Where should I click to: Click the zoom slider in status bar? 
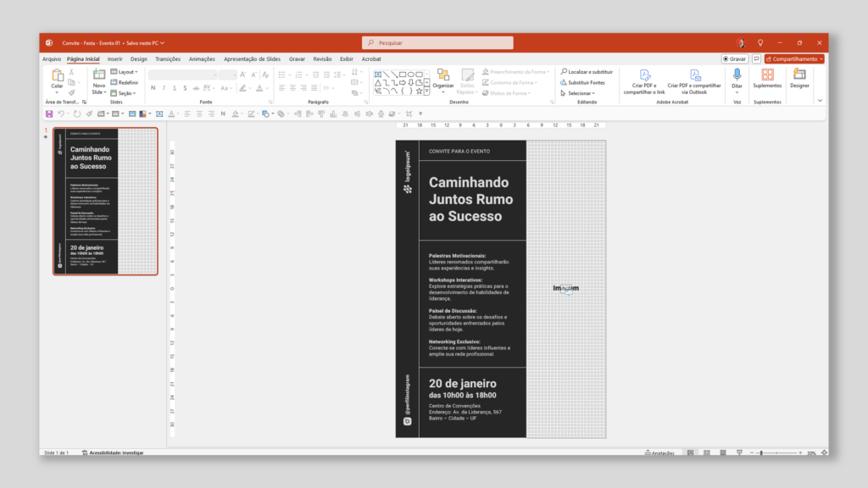(x=776, y=452)
